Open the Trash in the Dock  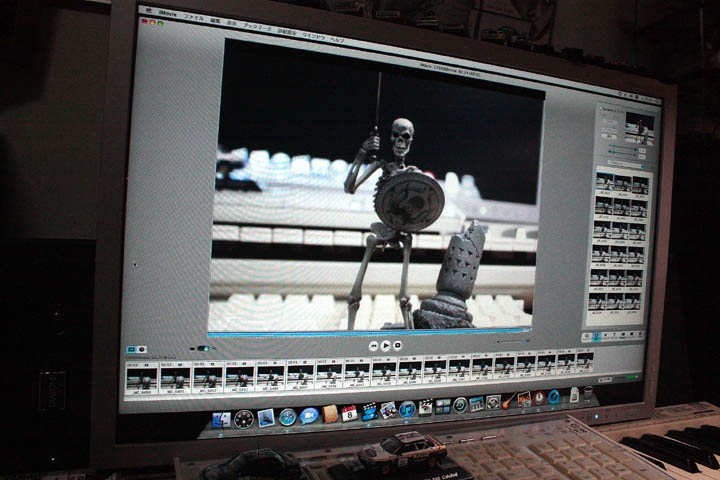coord(587,394)
